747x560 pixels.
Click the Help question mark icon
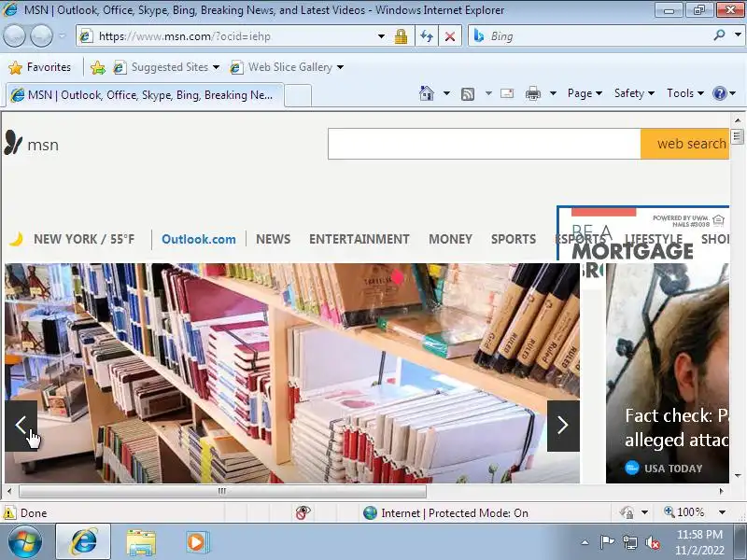click(719, 93)
